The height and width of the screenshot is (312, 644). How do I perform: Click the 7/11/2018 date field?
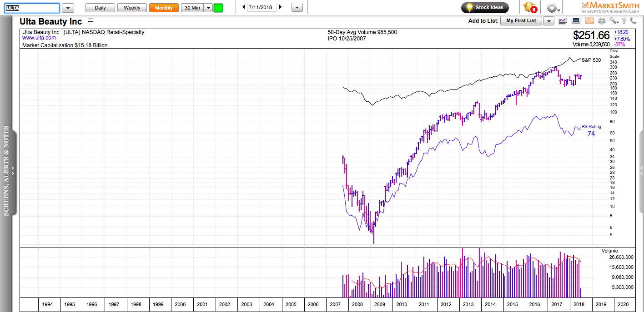point(262,8)
